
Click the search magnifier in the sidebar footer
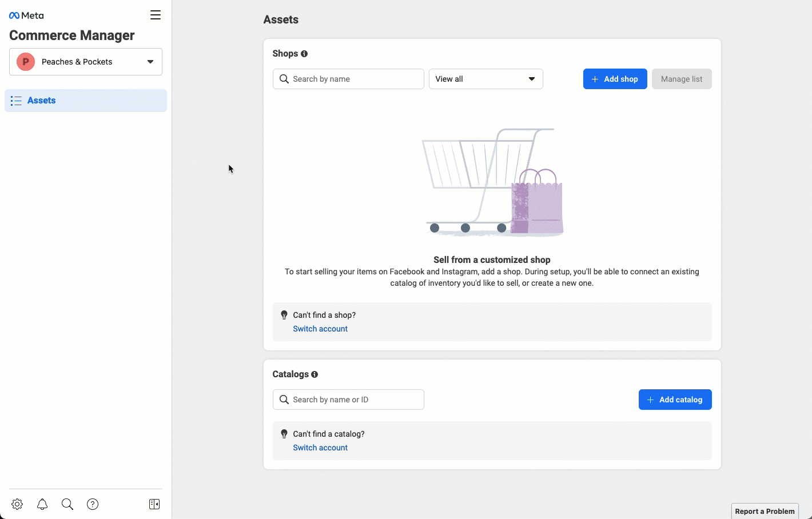point(67,504)
